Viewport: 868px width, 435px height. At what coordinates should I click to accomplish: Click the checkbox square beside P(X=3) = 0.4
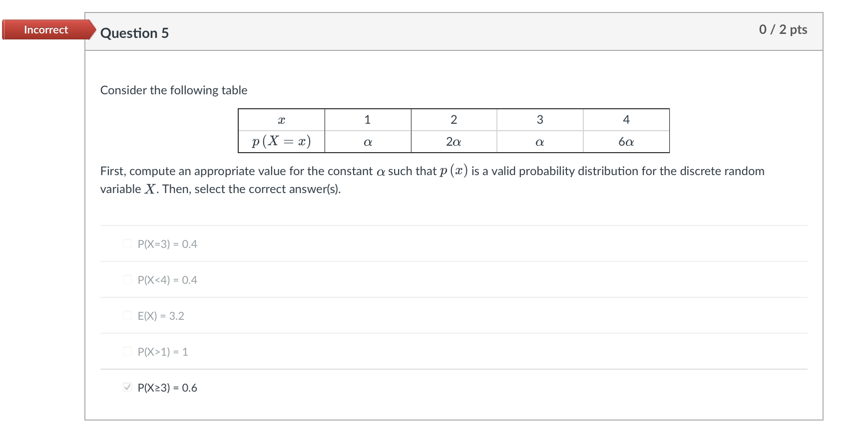pyautogui.click(x=127, y=244)
